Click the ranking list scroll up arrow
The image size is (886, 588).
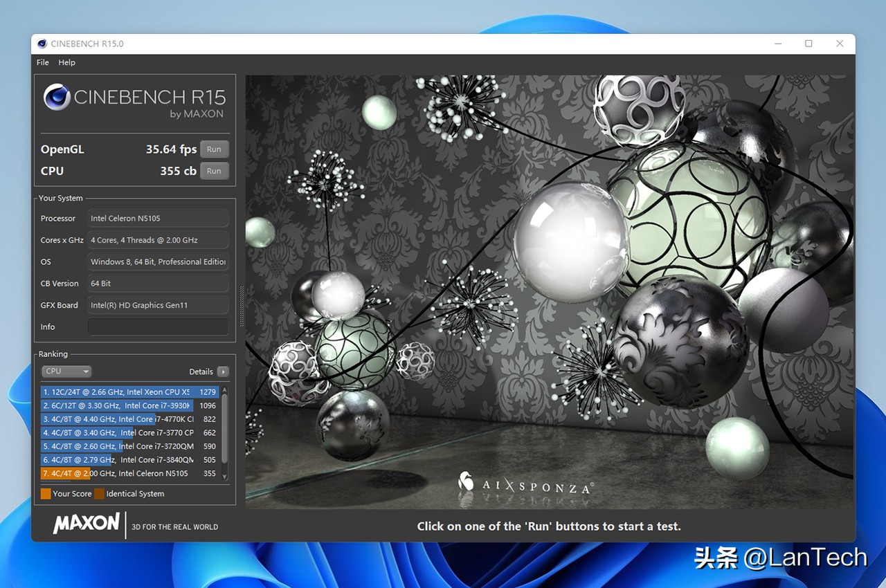tap(224, 391)
